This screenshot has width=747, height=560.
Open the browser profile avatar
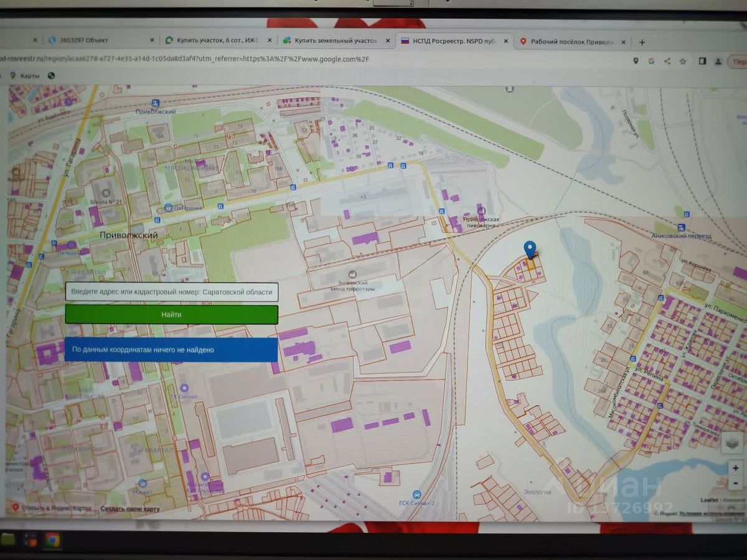[718, 61]
